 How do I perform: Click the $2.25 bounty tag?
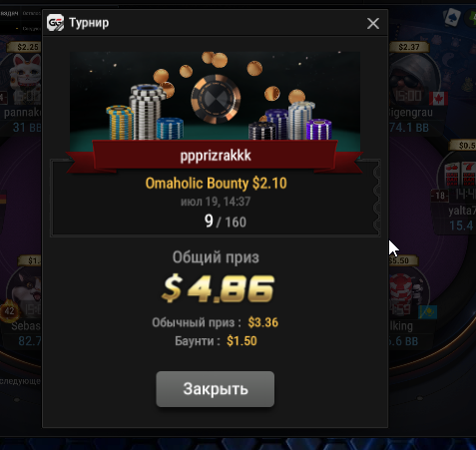(x=27, y=47)
